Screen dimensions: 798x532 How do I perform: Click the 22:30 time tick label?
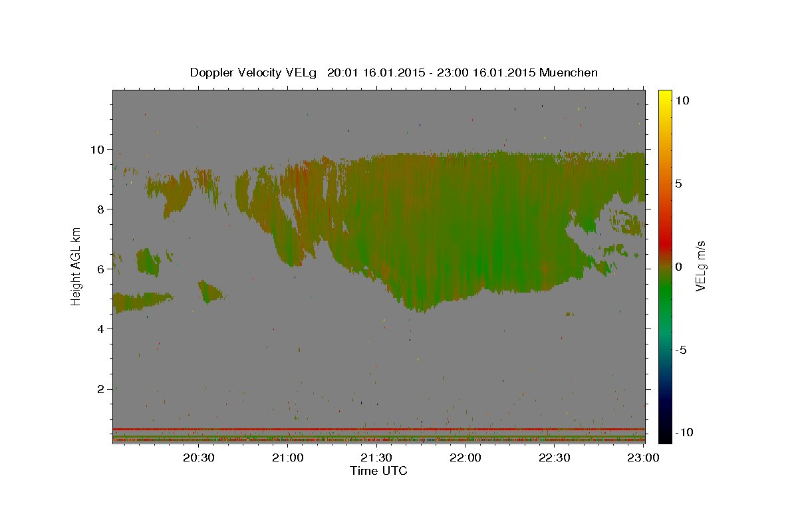coord(554,458)
